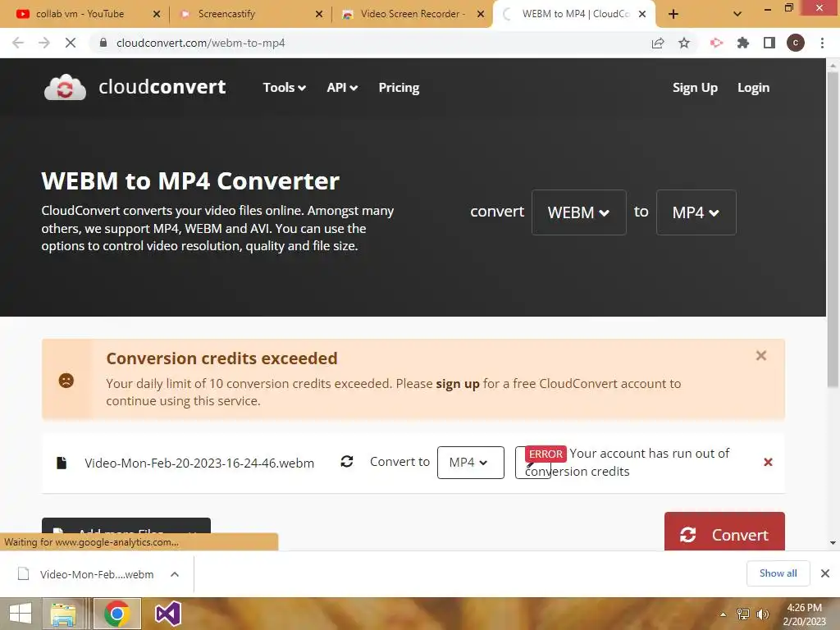Open the API menu

click(342, 87)
